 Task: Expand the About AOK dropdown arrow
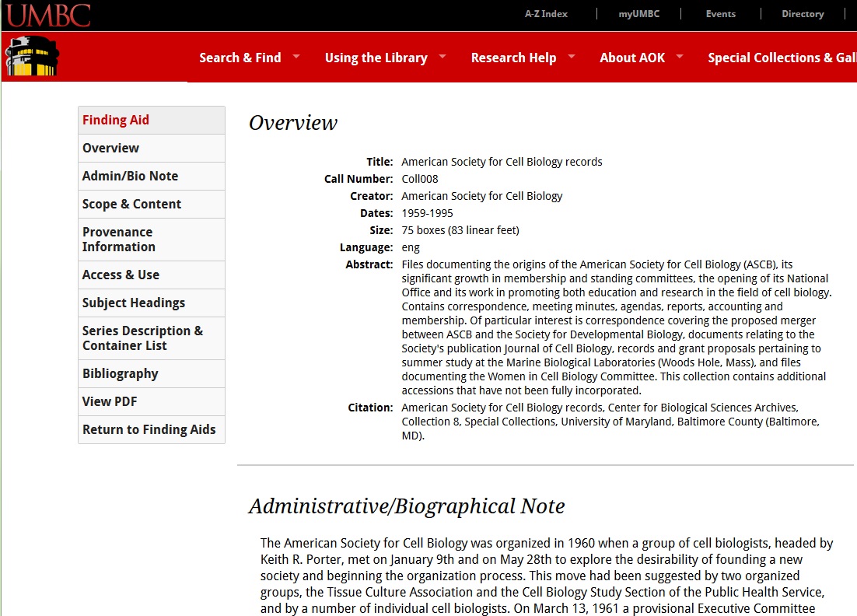pyautogui.click(x=680, y=56)
